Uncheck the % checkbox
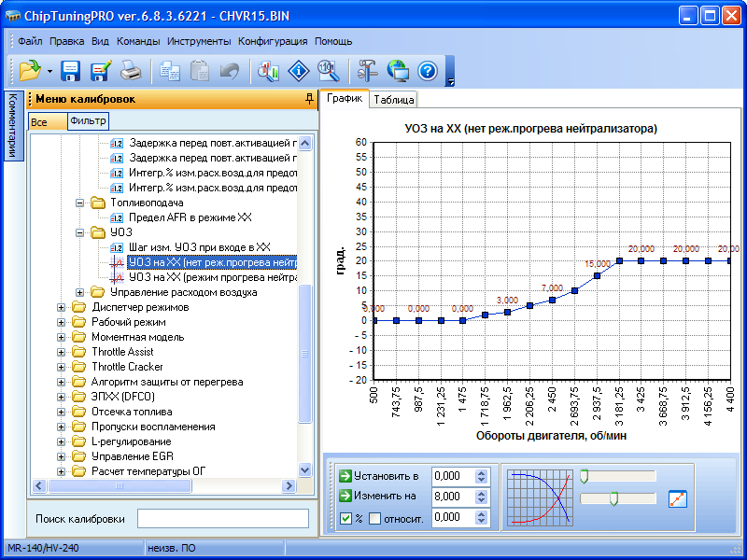The height and width of the screenshot is (560, 747). [x=346, y=519]
